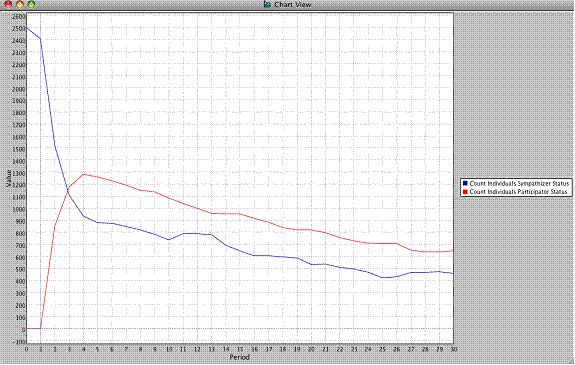Select the Count Individuals Sympathizer Status legend label
575x365 pixels.
pyautogui.click(x=519, y=183)
